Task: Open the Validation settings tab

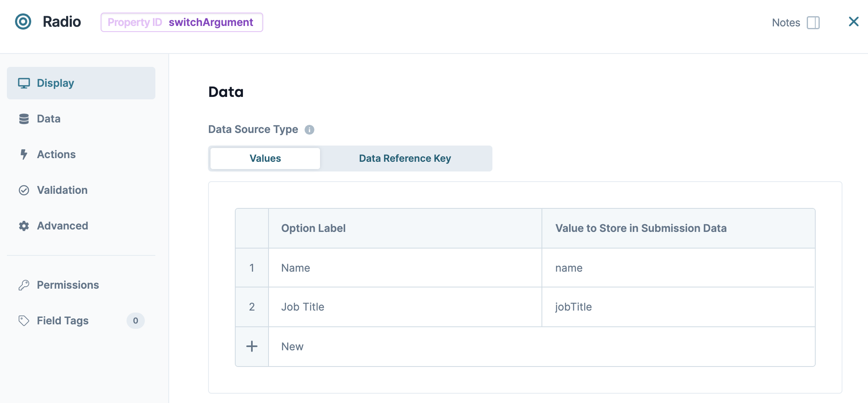Action: pyautogui.click(x=81, y=190)
